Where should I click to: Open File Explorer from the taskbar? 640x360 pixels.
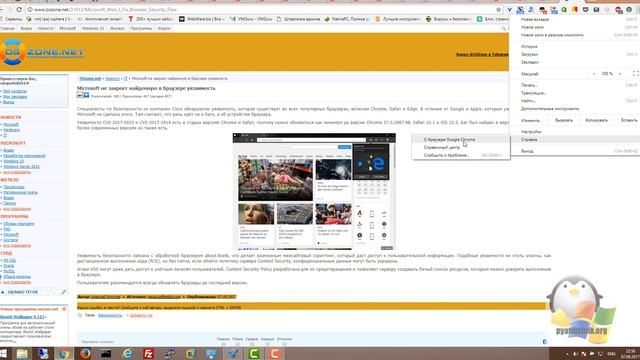point(22,353)
